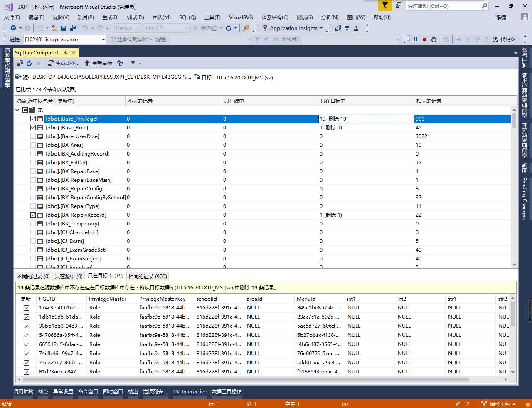This screenshot has height=408, width=532.
Task: Open the Error List panel tab
Action: coord(155,392)
